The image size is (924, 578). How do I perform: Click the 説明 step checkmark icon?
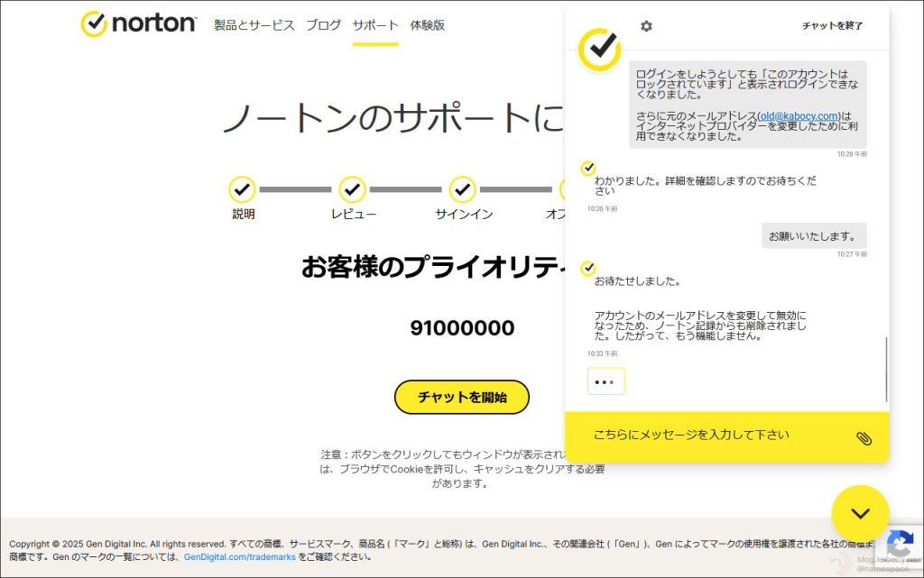coord(242,189)
